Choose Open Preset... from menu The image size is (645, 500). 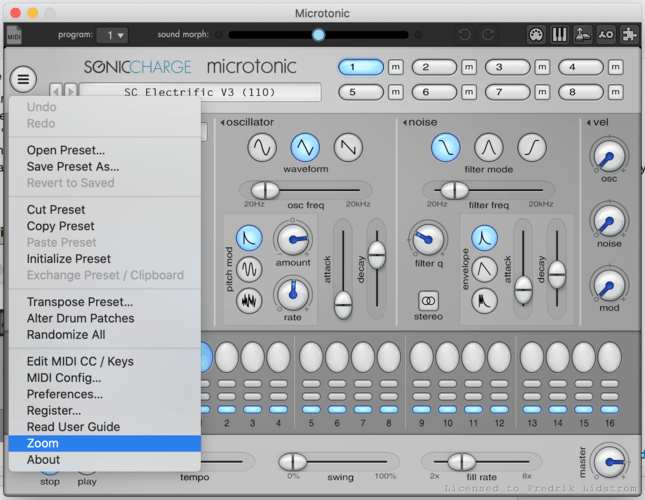pyautogui.click(x=104, y=150)
